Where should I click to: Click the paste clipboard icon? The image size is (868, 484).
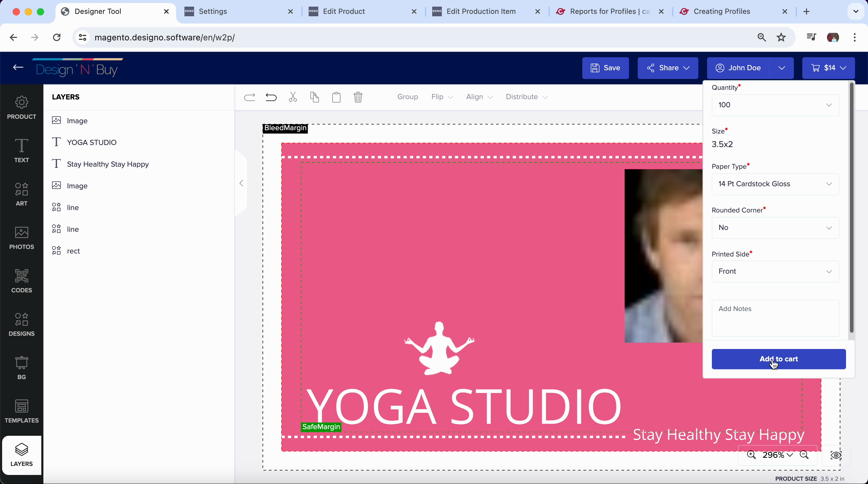(336, 97)
